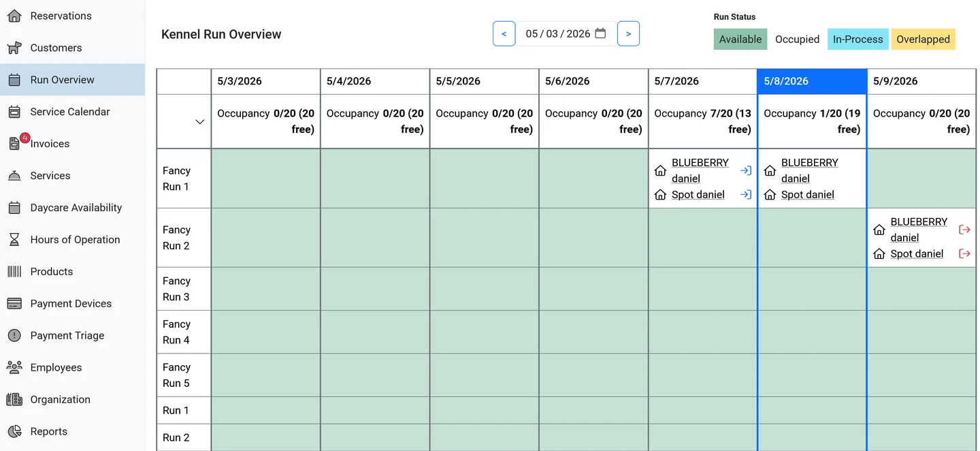Click the Invoices icon with badge
Screen dimensions: 980x451
14,144
